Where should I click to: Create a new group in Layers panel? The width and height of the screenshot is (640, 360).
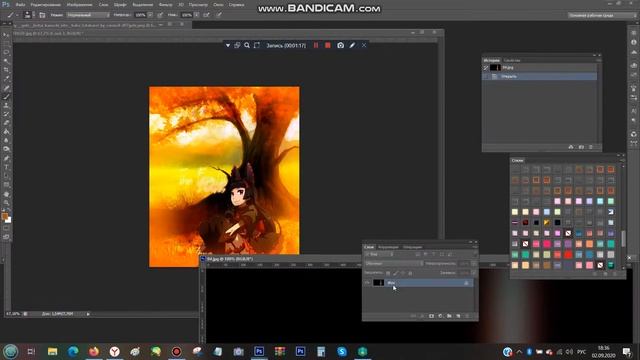(x=449, y=316)
